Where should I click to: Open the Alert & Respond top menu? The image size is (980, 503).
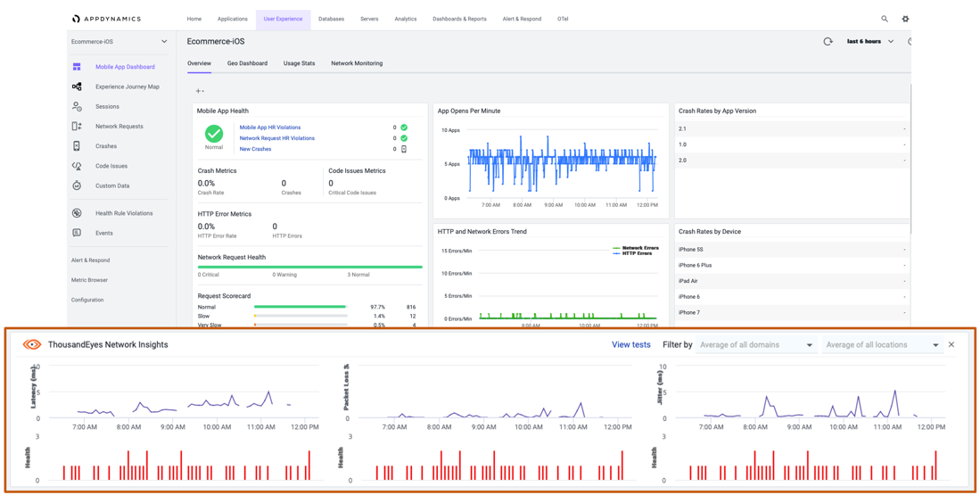pos(522,19)
